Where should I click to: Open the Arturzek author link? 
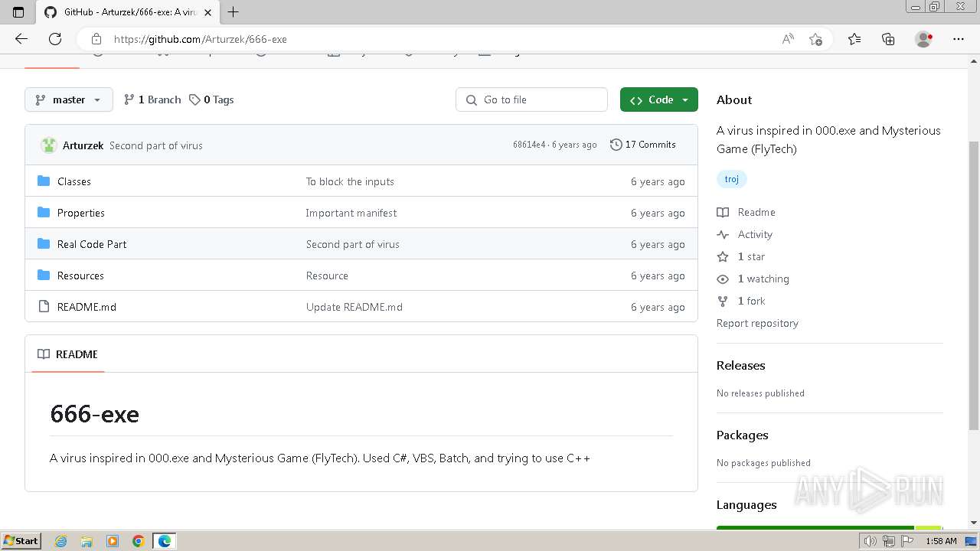coord(83,145)
